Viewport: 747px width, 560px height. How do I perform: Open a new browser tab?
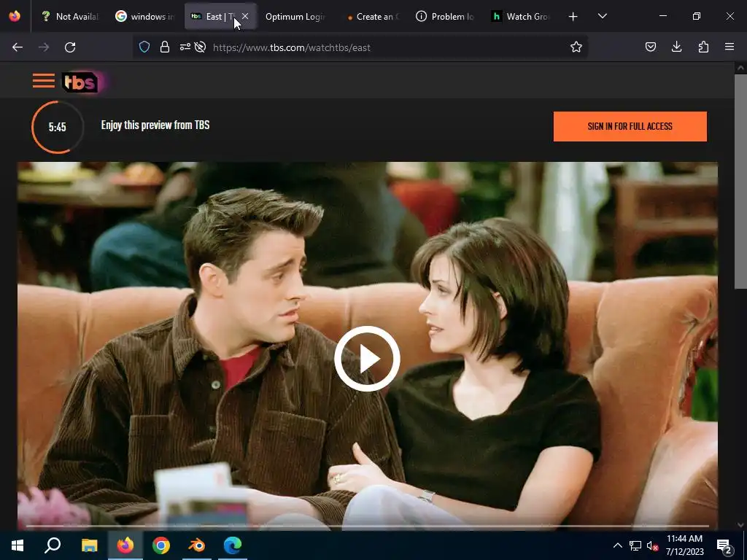[x=573, y=16]
